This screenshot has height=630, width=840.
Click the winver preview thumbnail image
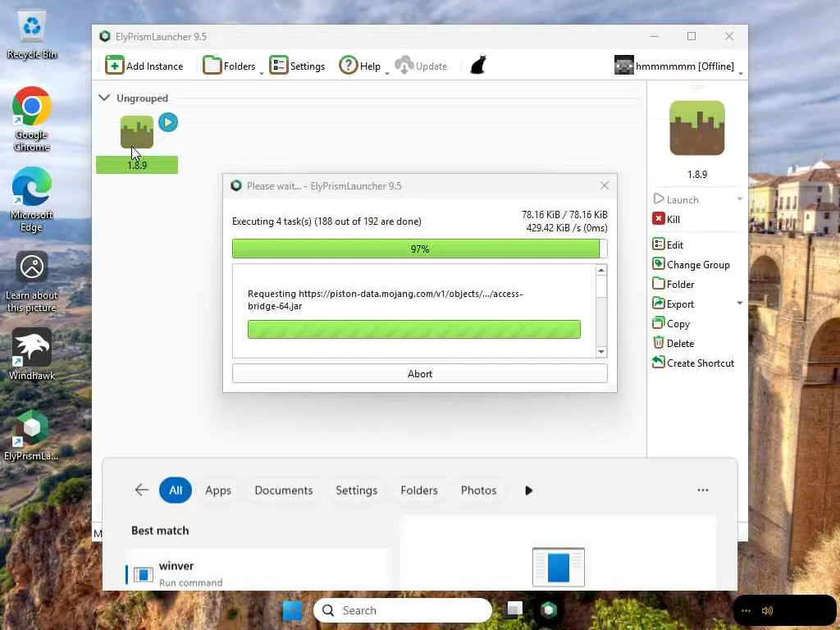click(558, 568)
